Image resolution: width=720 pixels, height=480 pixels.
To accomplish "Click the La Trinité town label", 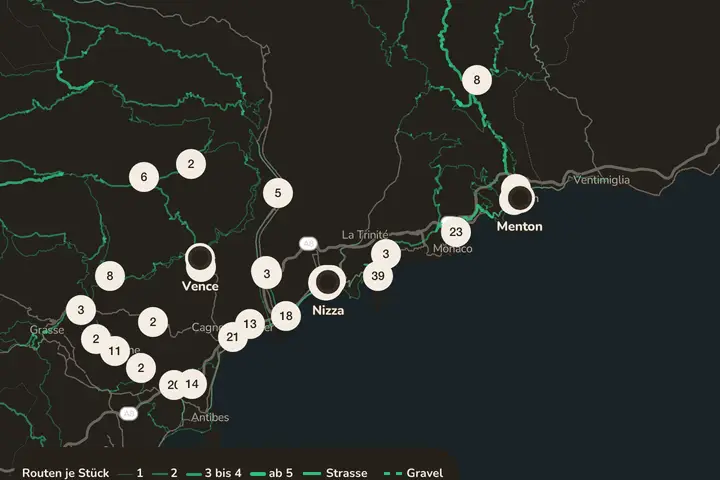I will [x=365, y=235].
